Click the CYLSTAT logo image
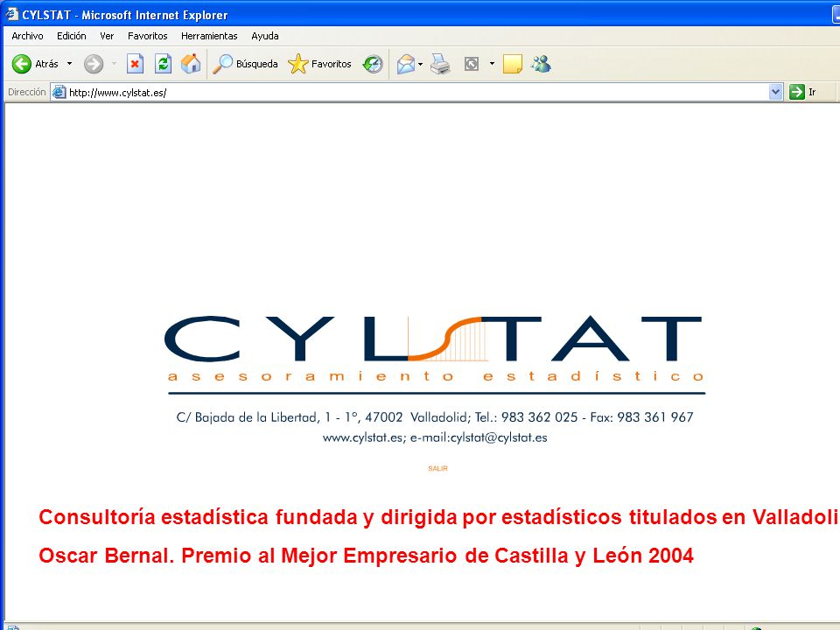 click(433, 339)
